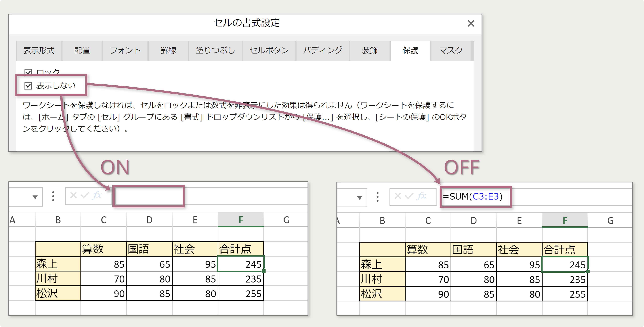The width and height of the screenshot is (644, 327).
Task: Click cancel X icon in OFF formula bar
Action: click(x=398, y=196)
